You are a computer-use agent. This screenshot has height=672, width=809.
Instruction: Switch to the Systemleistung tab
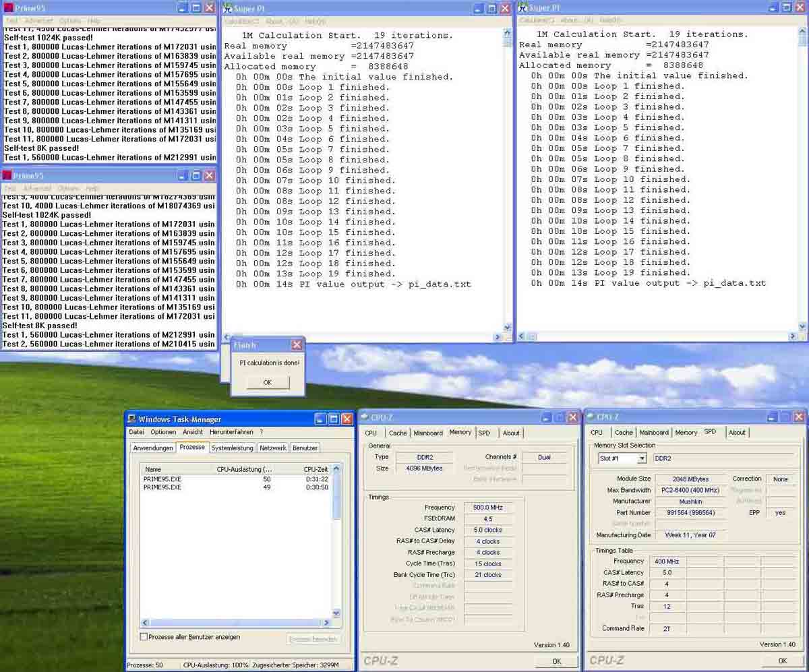[x=232, y=448]
